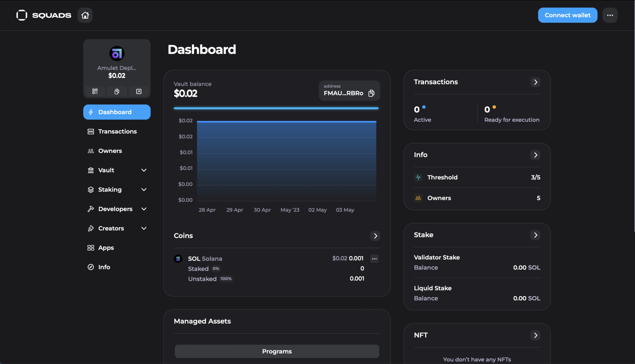Switch to the Dashboard sidebar item
635x364 pixels.
pyautogui.click(x=115, y=112)
